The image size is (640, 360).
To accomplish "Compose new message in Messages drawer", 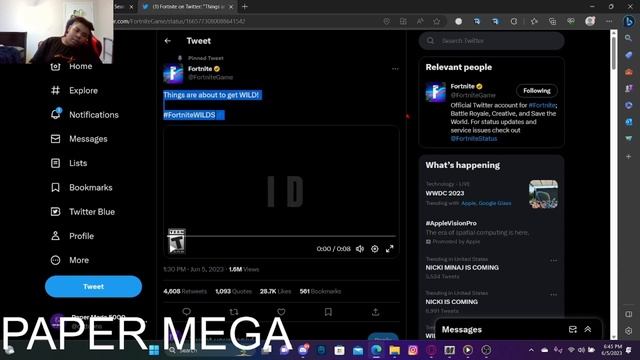I will pos(573,329).
